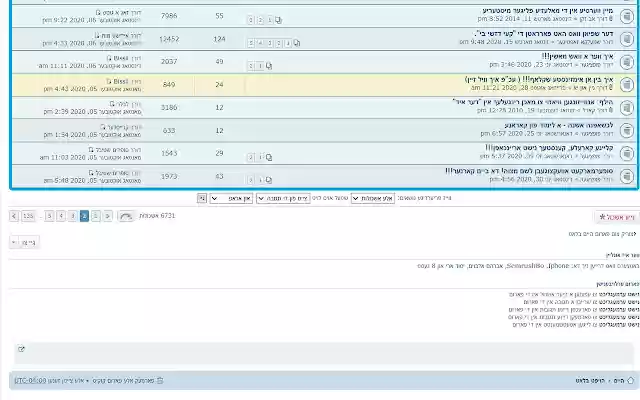
Task: Click current page 2 in pagination
Action: tap(84, 216)
